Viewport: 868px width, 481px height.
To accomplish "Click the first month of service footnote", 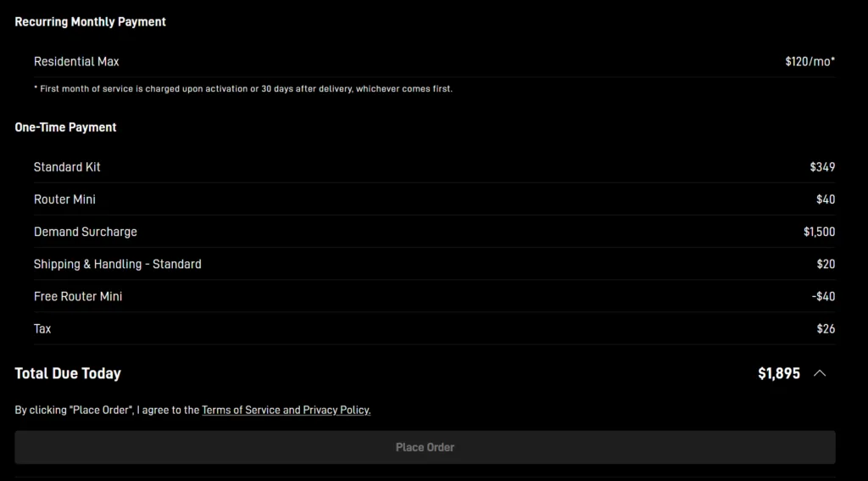I will click(x=242, y=89).
